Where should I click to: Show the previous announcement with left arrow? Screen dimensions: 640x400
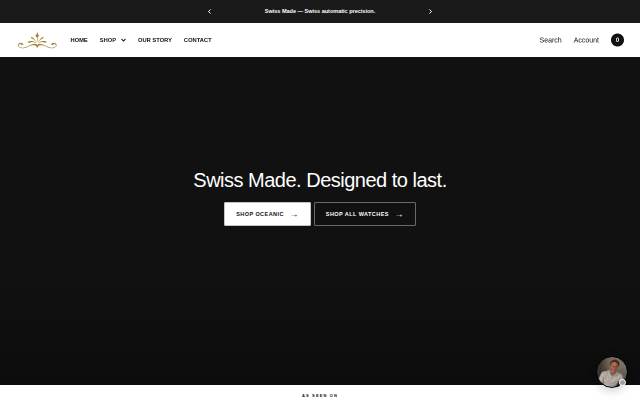point(210,11)
